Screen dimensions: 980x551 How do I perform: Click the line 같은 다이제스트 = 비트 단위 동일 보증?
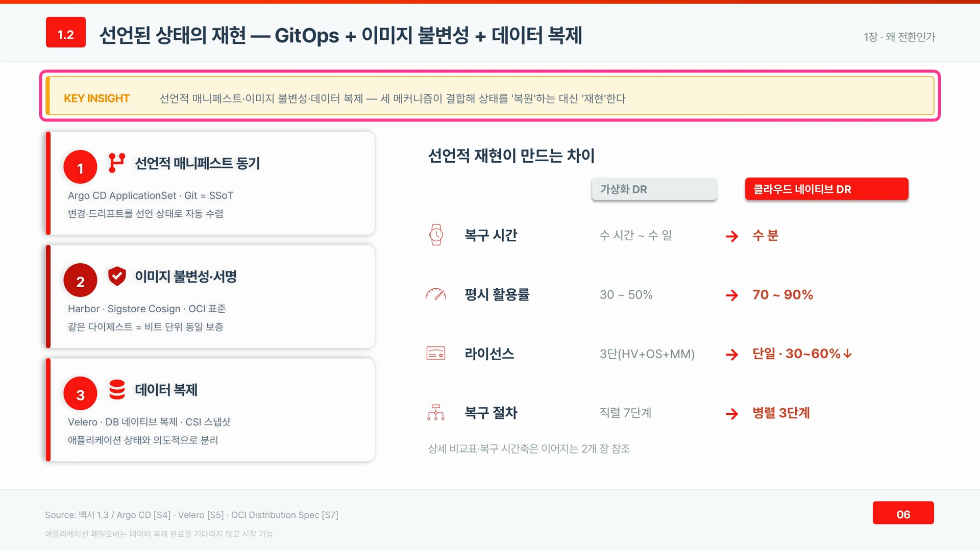[x=145, y=327]
